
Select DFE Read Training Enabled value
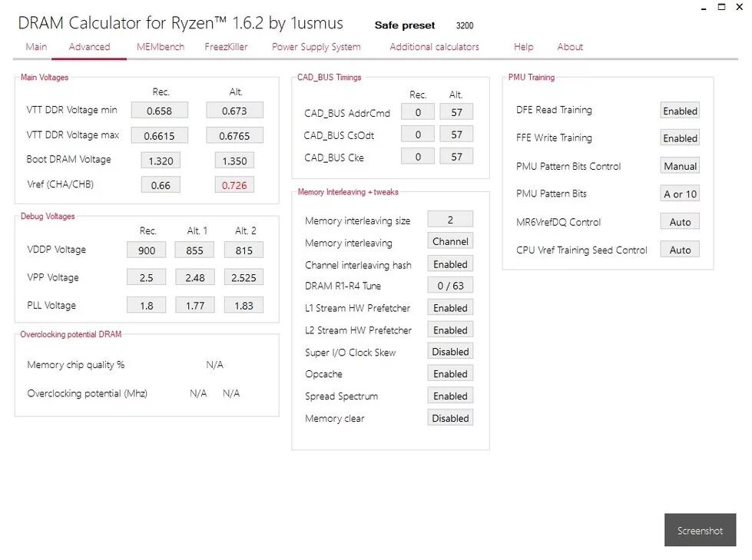680,111
